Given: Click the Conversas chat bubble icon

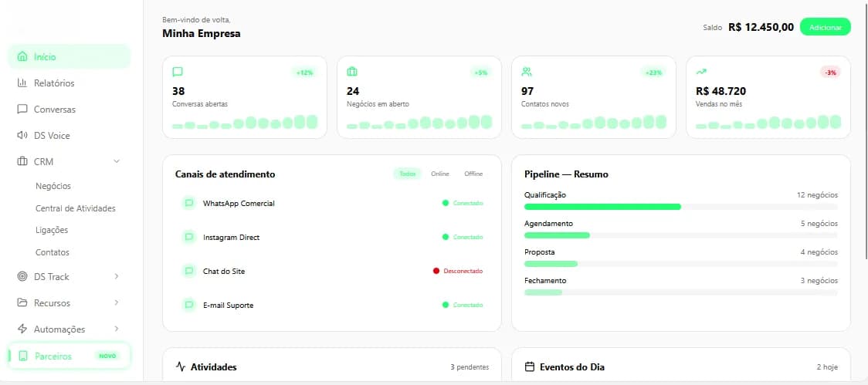Looking at the screenshot, I should click(x=22, y=109).
